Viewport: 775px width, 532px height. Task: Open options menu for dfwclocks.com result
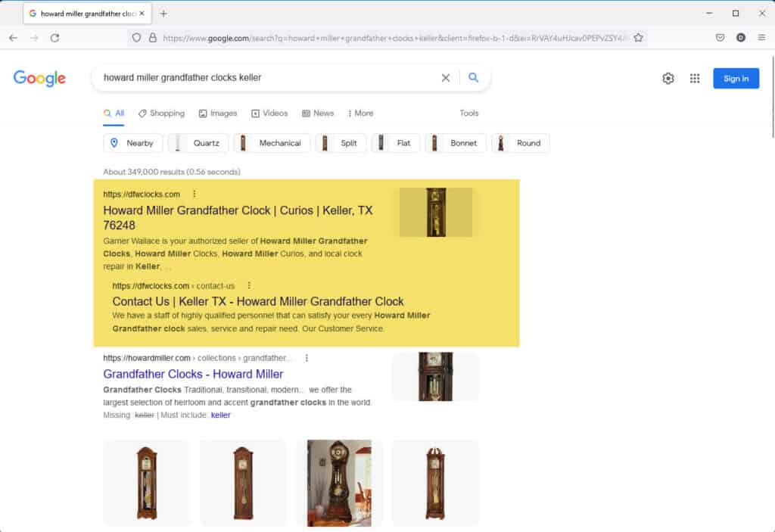click(x=195, y=194)
